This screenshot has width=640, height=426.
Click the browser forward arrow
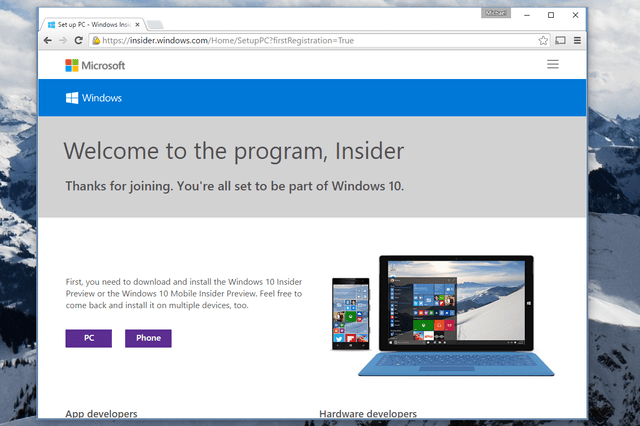click(63, 40)
